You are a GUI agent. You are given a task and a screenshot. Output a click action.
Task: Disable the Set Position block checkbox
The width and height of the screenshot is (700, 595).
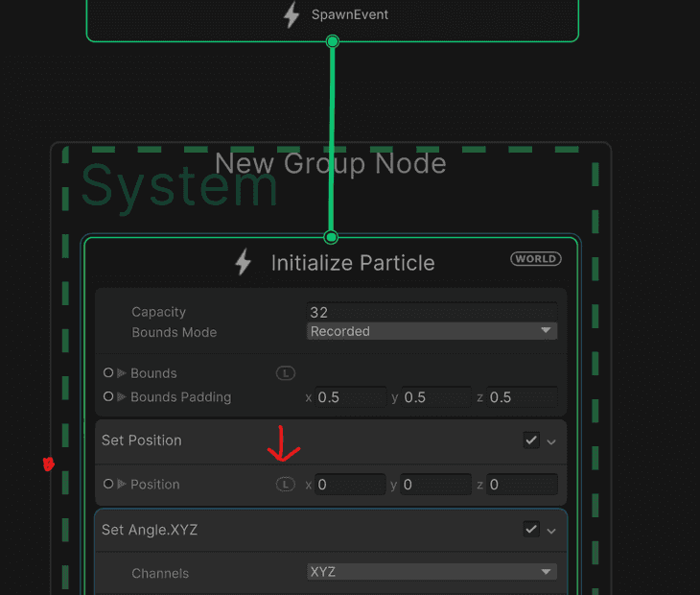531,440
